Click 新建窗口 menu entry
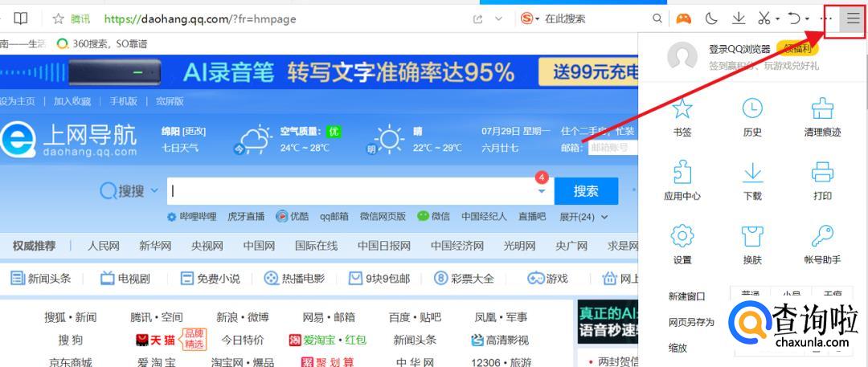The image size is (868, 367). pyautogui.click(x=687, y=296)
